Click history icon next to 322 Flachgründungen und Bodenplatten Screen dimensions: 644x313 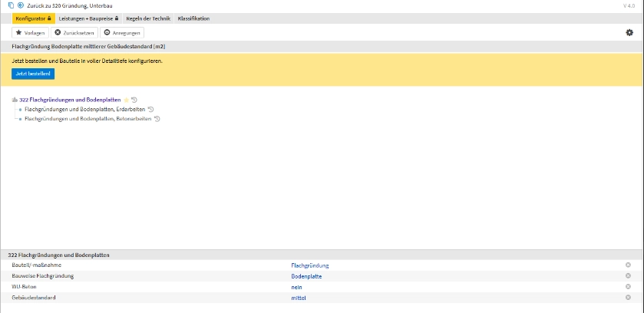134,100
